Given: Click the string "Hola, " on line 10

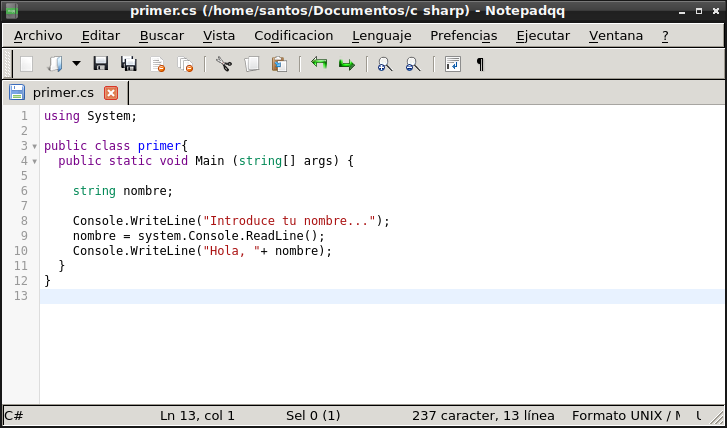Looking at the screenshot, I should 231,251.
